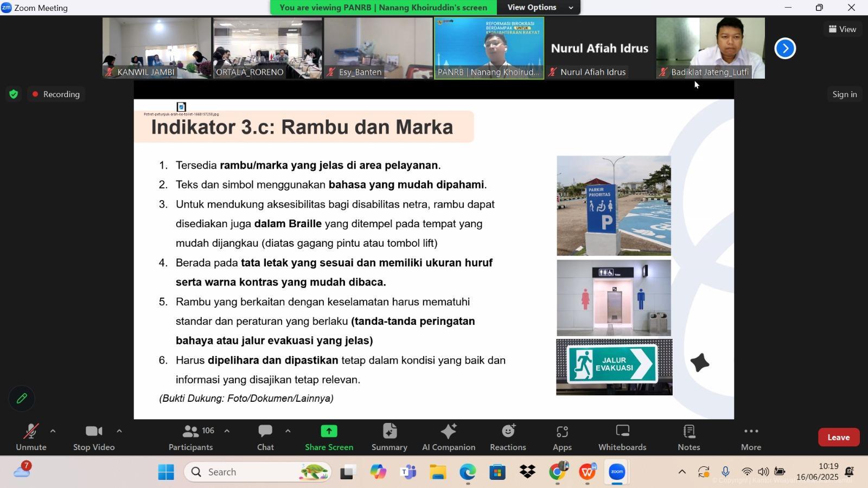Screen dimensions: 868x488
Task: Open the Chat panel
Action: pos(265,437)
